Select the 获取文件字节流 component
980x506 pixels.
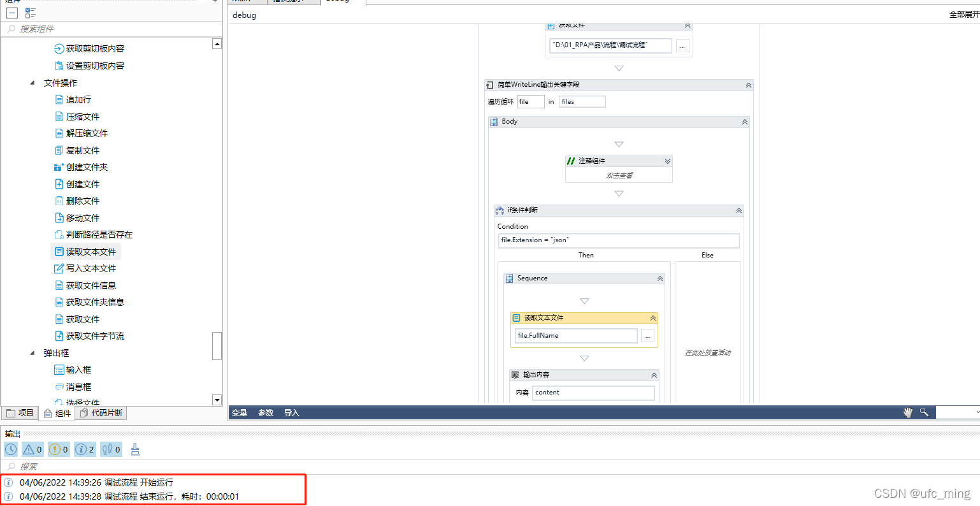(x=89, y=336)
